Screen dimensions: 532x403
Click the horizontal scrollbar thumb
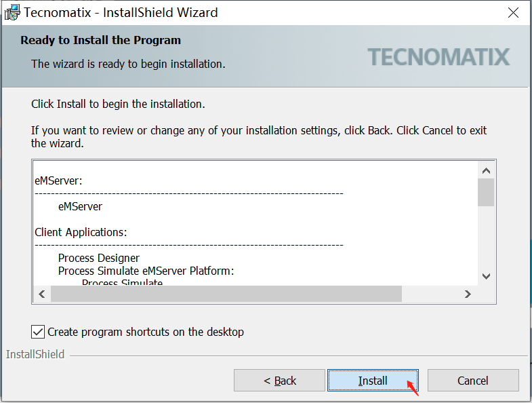pyautogui.click(x=226, y=294)
